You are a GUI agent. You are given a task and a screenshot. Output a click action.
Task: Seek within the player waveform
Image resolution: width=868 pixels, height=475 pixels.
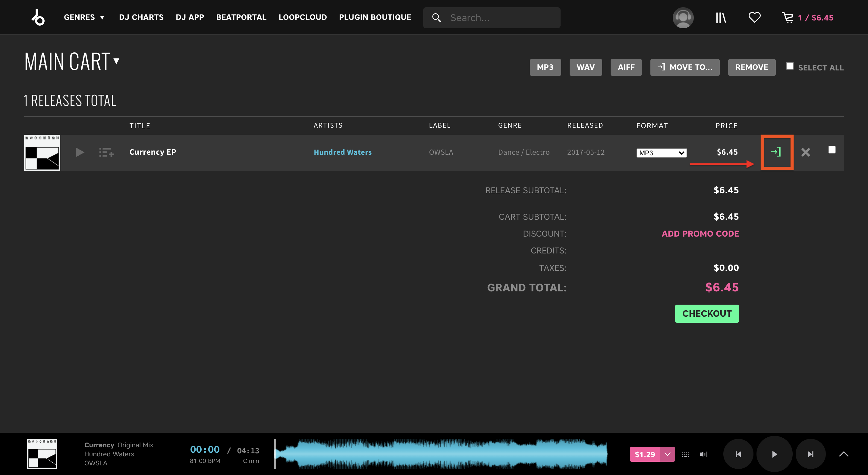pos(441,454)
